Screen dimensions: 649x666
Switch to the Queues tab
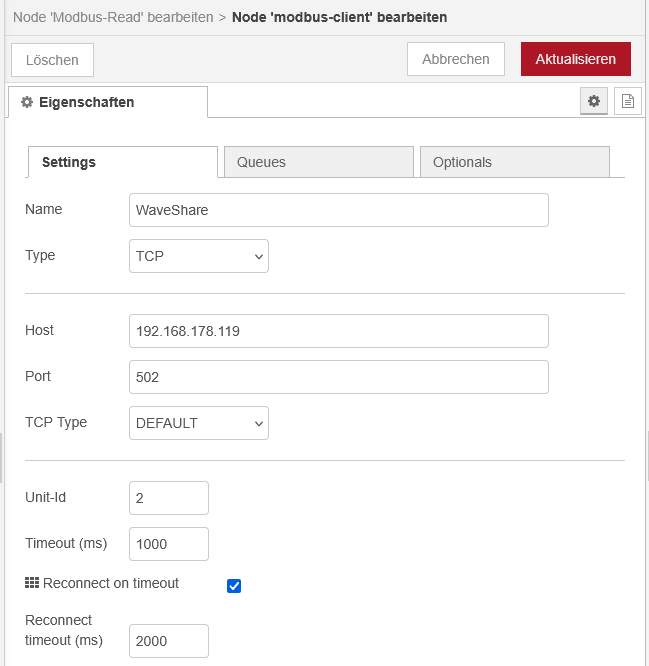pyautogui.click(x=318, y=162)
